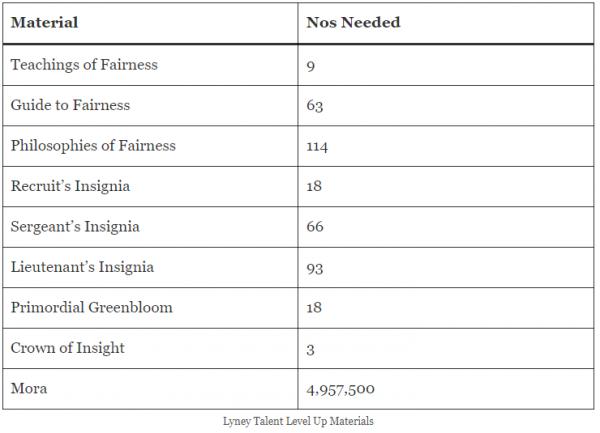Select the Mora material cell
Screen dimensions: 600x433
tap(29, 388)
